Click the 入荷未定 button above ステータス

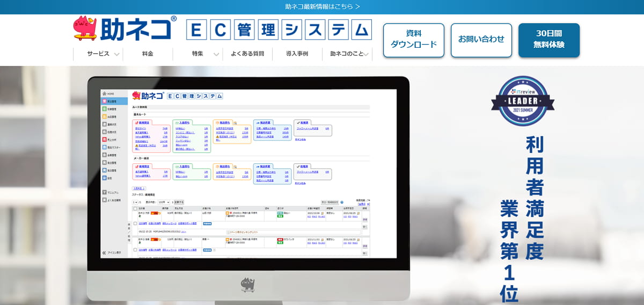(138, 188)
